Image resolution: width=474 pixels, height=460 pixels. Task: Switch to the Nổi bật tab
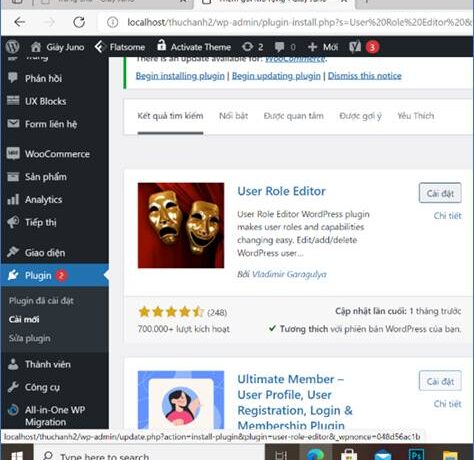coord(233,116)
